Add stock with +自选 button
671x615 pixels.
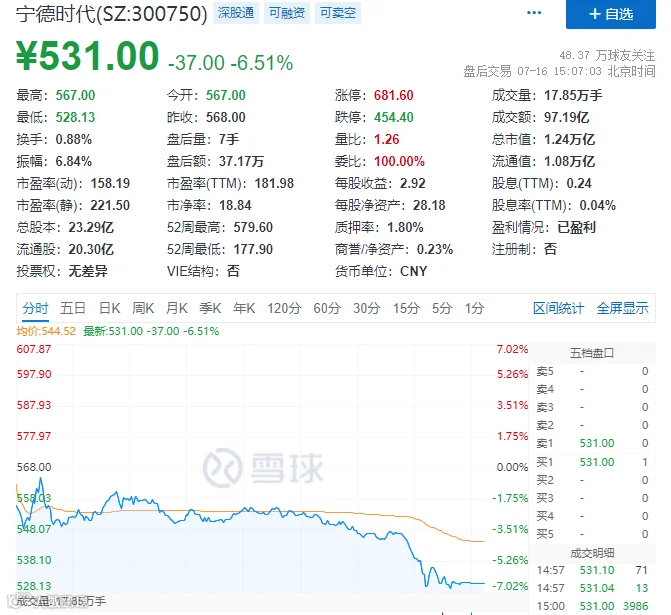click(610, 14)
